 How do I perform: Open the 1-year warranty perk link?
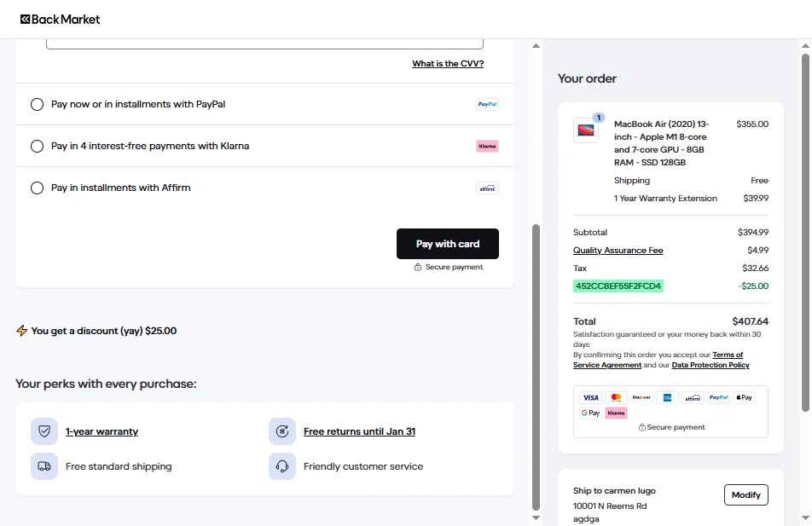pyautogui.click(x=101, y=431)
